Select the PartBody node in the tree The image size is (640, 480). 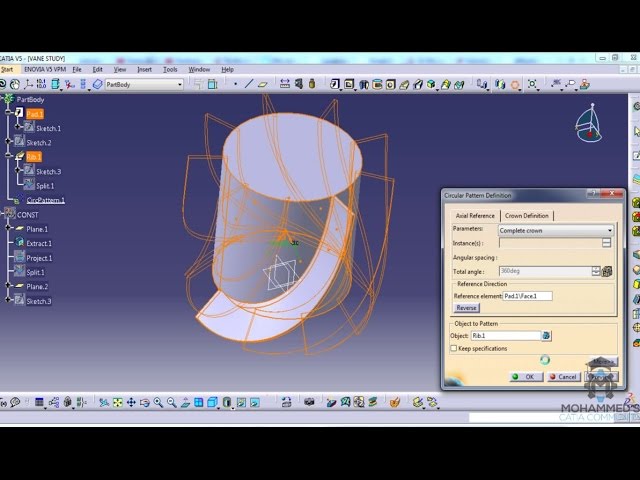(x=30, y=100)
